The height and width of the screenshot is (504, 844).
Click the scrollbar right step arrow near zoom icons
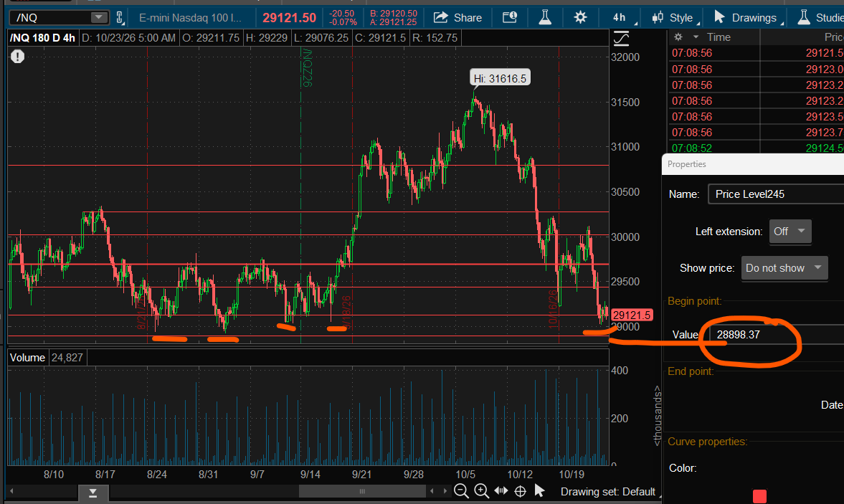(445, 491)
